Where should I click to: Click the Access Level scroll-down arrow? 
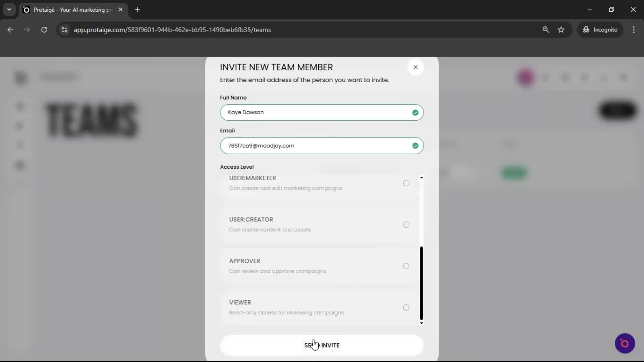point(421,323)
